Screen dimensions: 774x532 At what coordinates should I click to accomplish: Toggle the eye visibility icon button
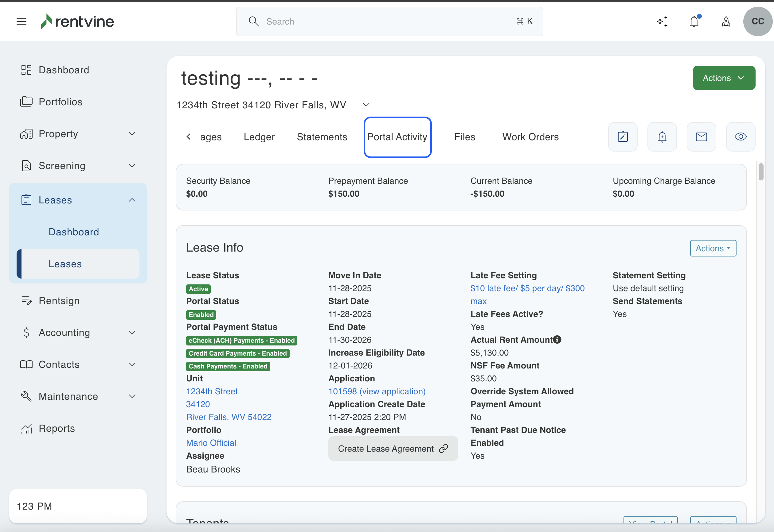741,137
